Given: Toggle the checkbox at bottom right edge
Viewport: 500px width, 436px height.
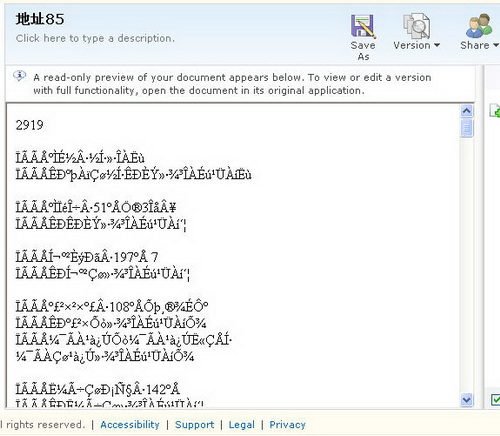Looking at the screenshot, I should (496, 399).
